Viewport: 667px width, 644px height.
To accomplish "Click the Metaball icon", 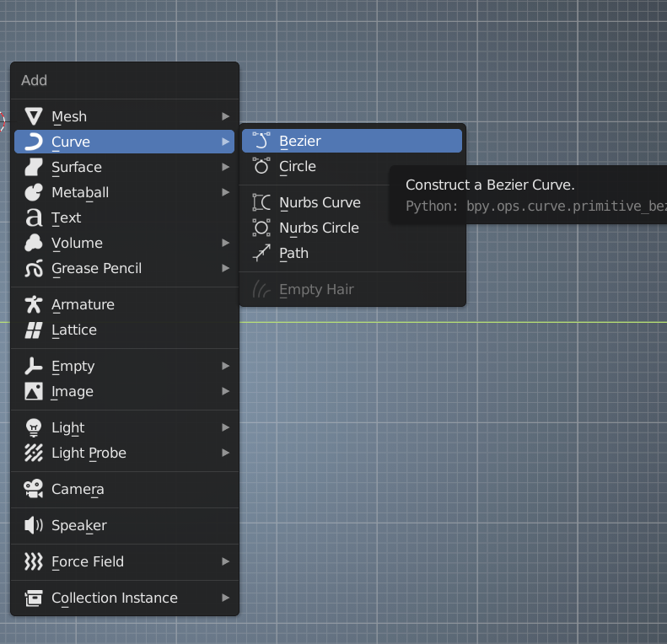I will click(34, 192).
